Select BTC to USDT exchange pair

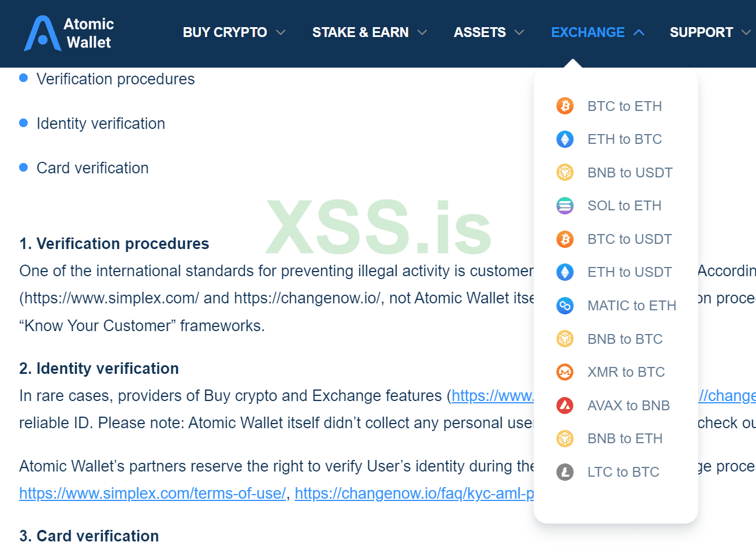tap(629, 239)
